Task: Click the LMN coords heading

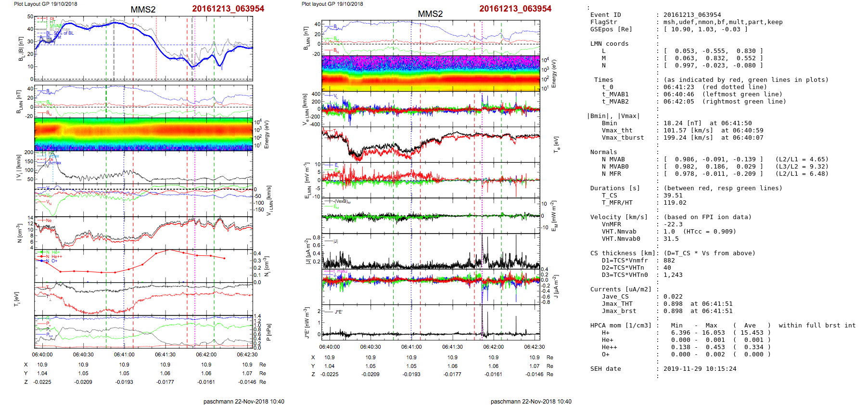Action: pos(609,44)
